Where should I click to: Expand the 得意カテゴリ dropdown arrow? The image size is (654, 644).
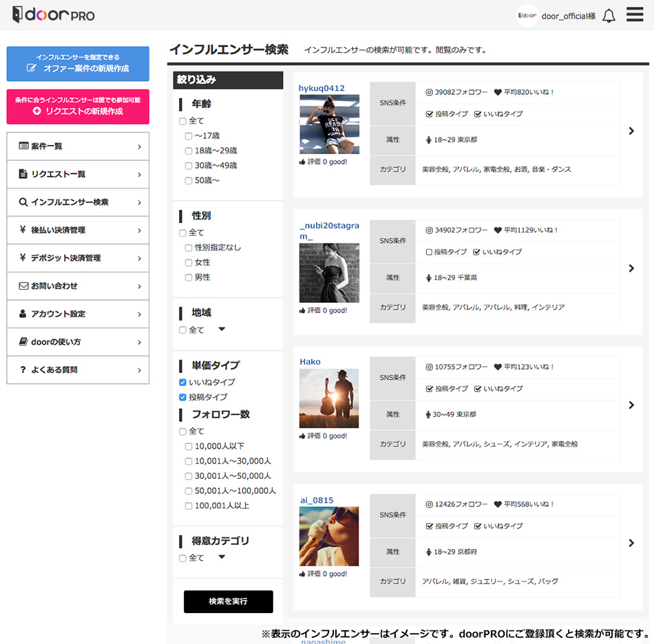pos(222,557)
